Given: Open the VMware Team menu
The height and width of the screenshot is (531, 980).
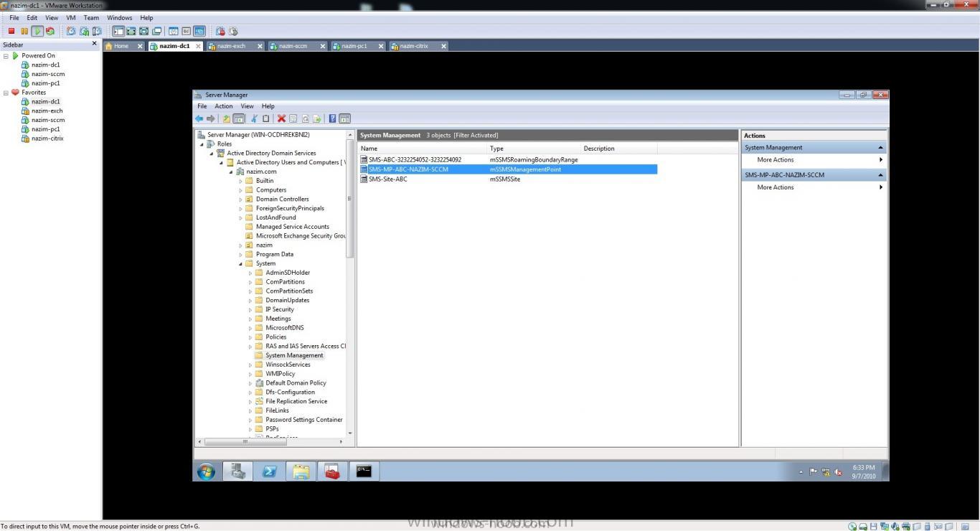Looking at the screenshot, I should point(91,18).
